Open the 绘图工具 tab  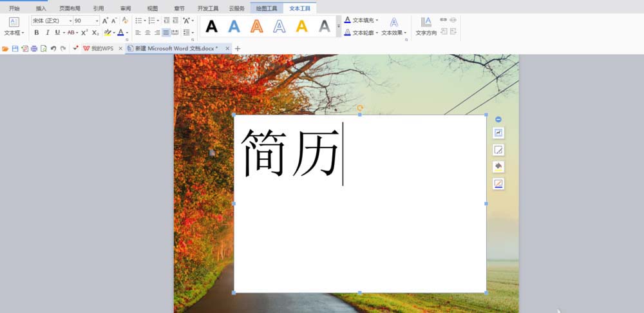[267, 8]
